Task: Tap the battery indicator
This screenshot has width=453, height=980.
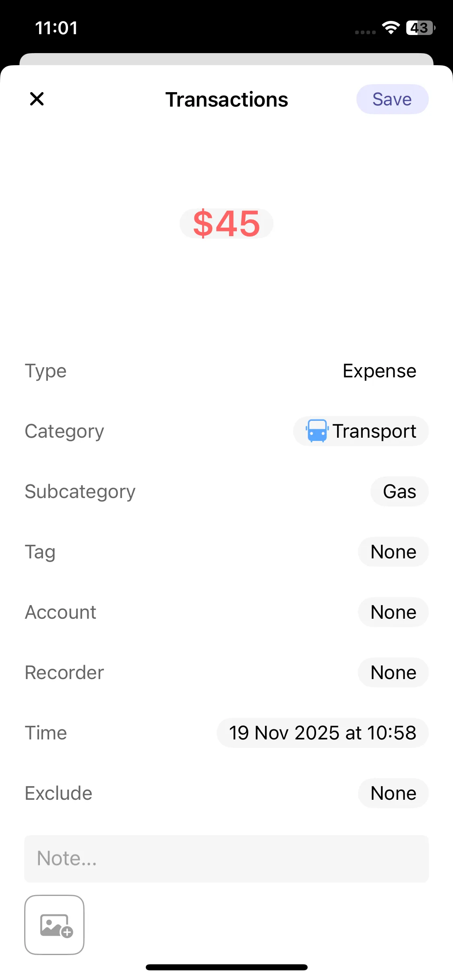Action: pos(420,28)
